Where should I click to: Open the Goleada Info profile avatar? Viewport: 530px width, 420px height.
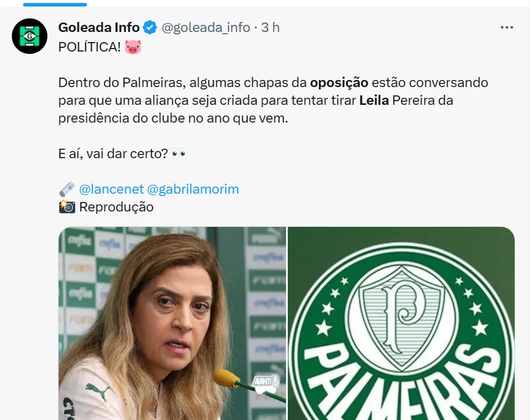pos(30,36)
